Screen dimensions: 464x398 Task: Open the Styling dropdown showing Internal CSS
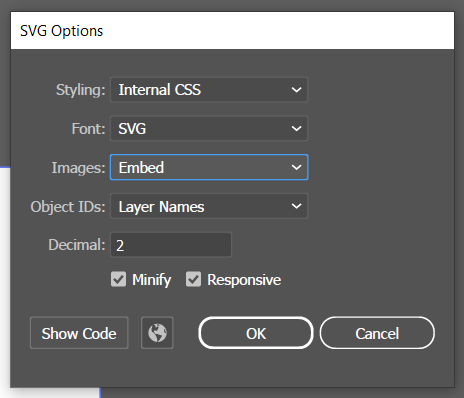(x=209, y=90)
